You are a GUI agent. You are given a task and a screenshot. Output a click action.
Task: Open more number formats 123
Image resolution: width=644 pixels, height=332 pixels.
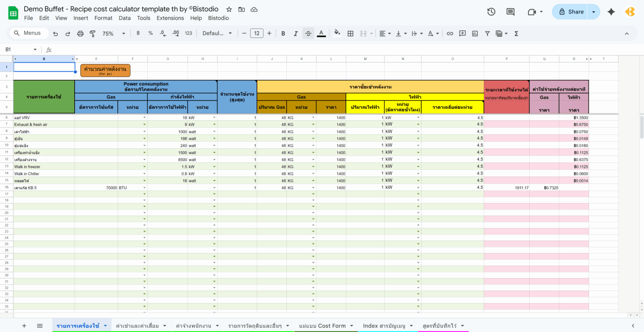pyautogui.click(x=188, y=33)
